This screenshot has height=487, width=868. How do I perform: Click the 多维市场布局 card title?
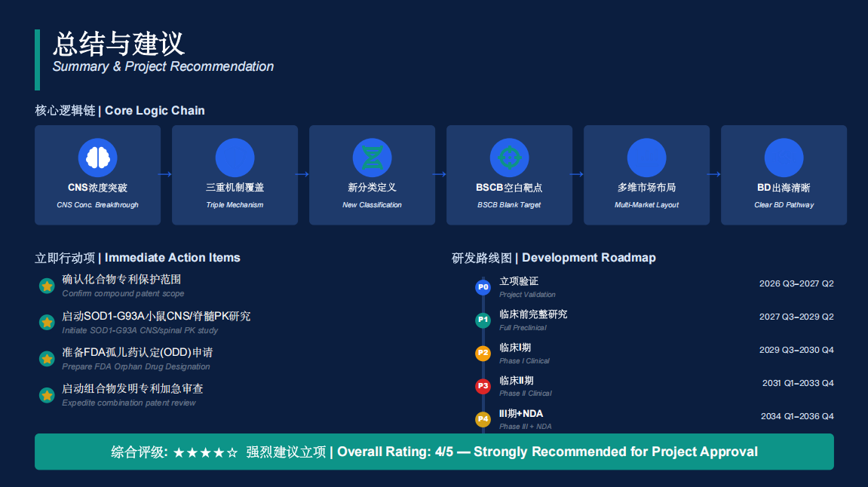(x=646, y=188)
